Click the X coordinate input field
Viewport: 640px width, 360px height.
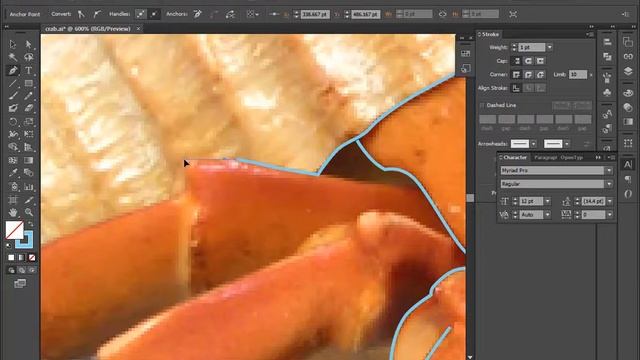(x=315, y=14)
